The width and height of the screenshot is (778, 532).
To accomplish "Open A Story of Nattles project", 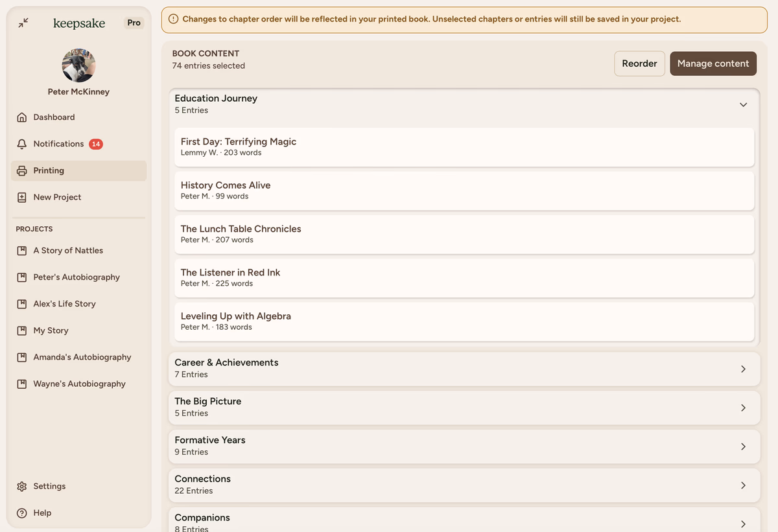I will [68, 251].
